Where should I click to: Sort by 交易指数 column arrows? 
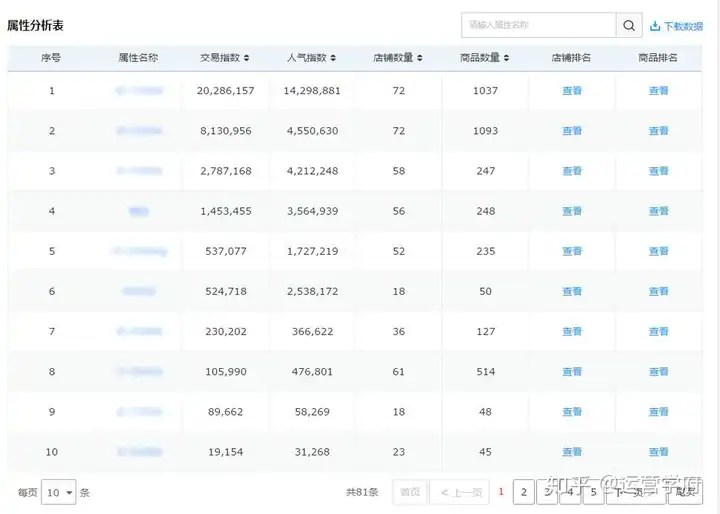pos(247,58)
